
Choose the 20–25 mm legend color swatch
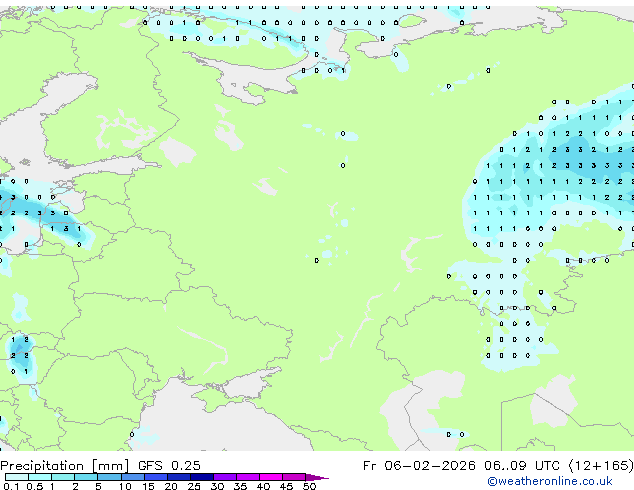178,477
